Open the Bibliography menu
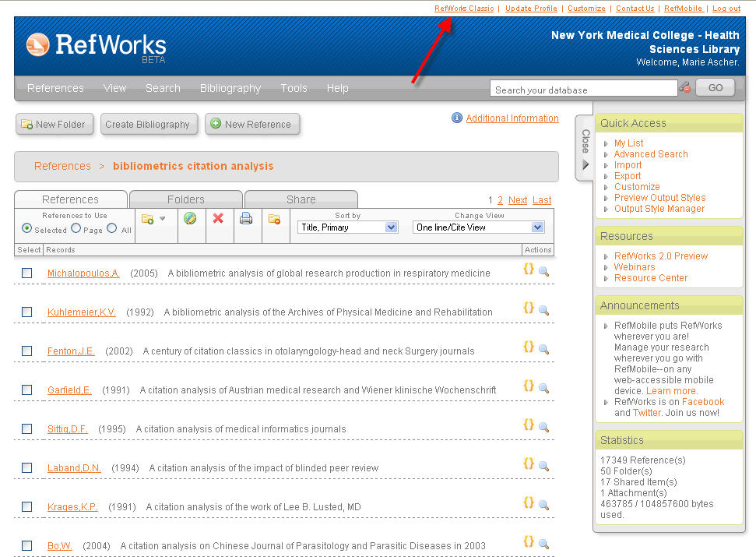Viewport: 756px width, 557px height. pyautogui.click(x=230, y=88)
